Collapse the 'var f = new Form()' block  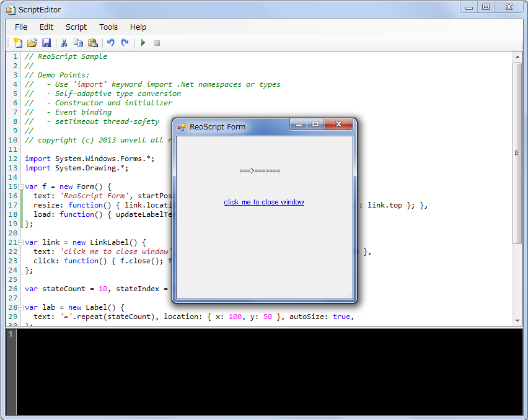[21, 187]
